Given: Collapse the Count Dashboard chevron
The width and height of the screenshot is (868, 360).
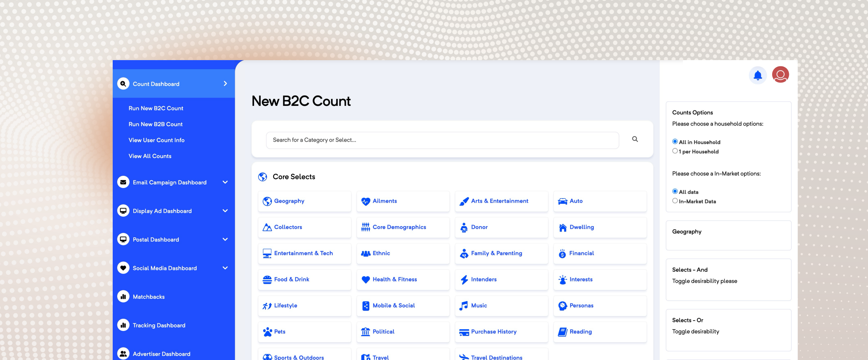Looking at the screenshot, I should [225, 84].
